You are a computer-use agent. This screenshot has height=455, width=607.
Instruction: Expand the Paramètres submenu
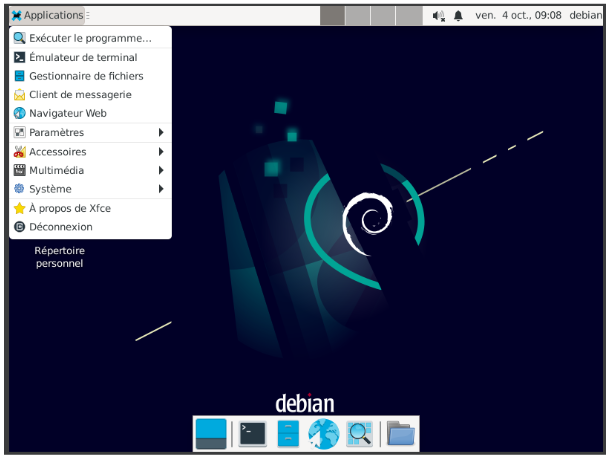coord(90,132)
